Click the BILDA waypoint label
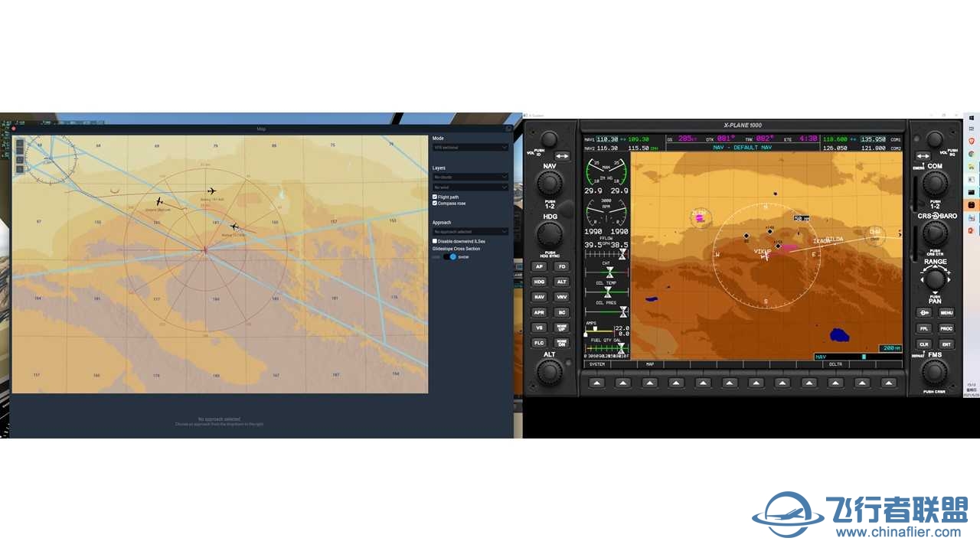Screen dimensions: 980x551 [x=834, y=240]
